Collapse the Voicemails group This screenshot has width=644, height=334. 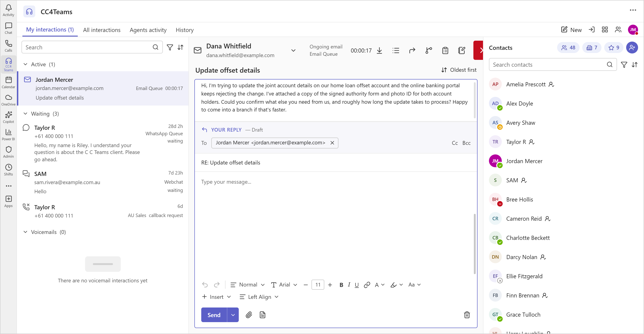tap(25, 232)
